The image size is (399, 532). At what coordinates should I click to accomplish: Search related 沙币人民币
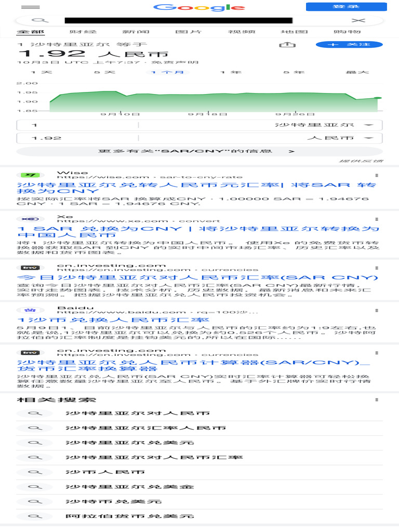(199, 472)
